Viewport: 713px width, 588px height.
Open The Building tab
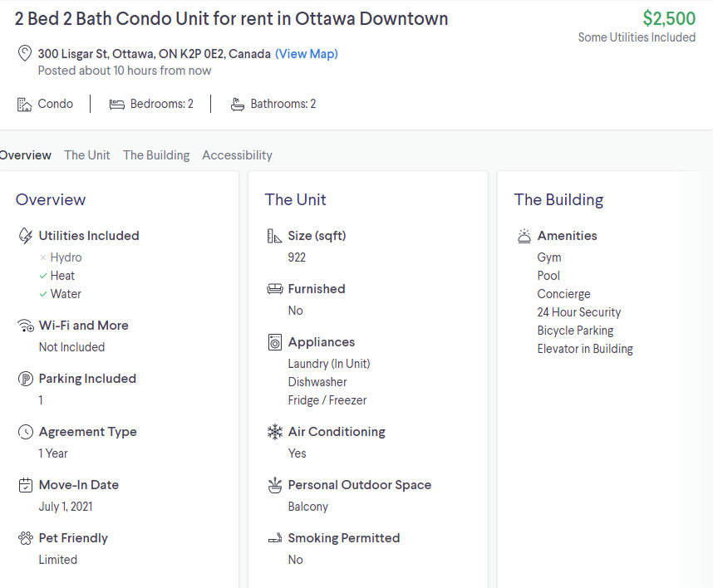point(156,155)
